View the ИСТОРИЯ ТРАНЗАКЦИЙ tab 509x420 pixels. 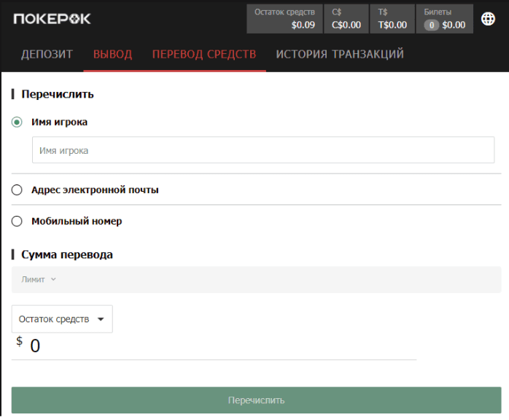click(340, 54)
